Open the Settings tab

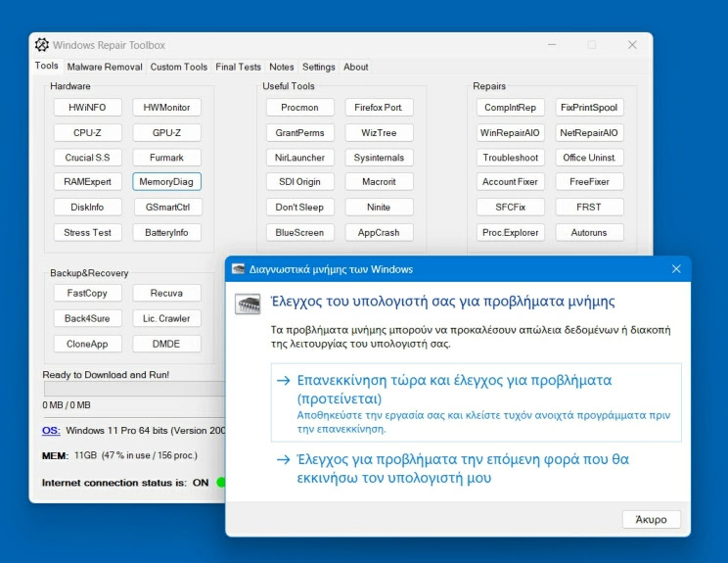(x=319, y=67)
